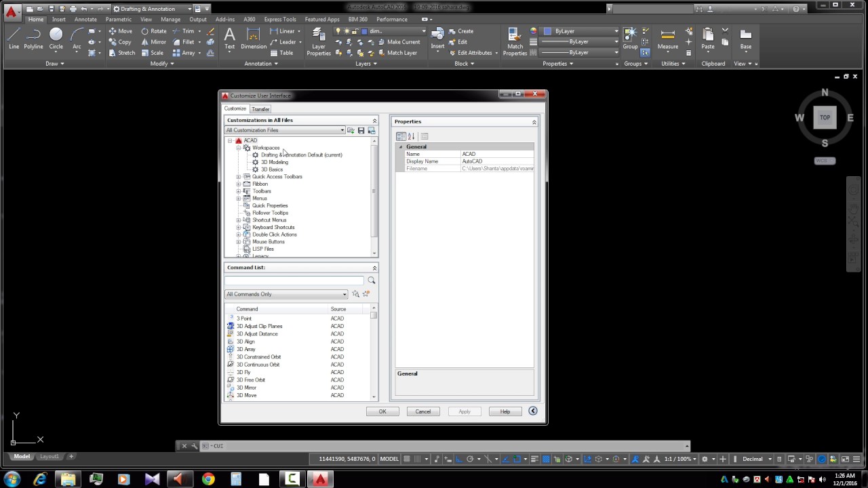Collapse the Command List pane
This screenshot has height=488, width=868.
click(x=374, y=268)
